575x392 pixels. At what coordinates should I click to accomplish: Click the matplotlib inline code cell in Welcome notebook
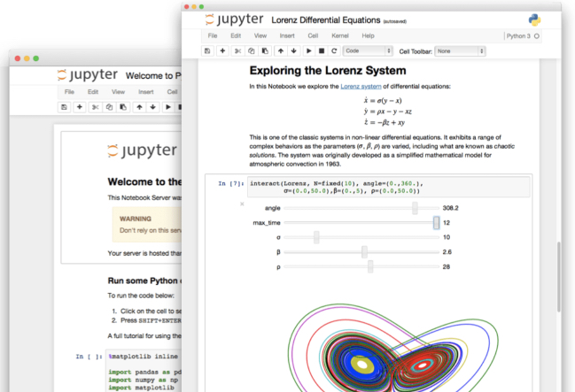(144, 371)
